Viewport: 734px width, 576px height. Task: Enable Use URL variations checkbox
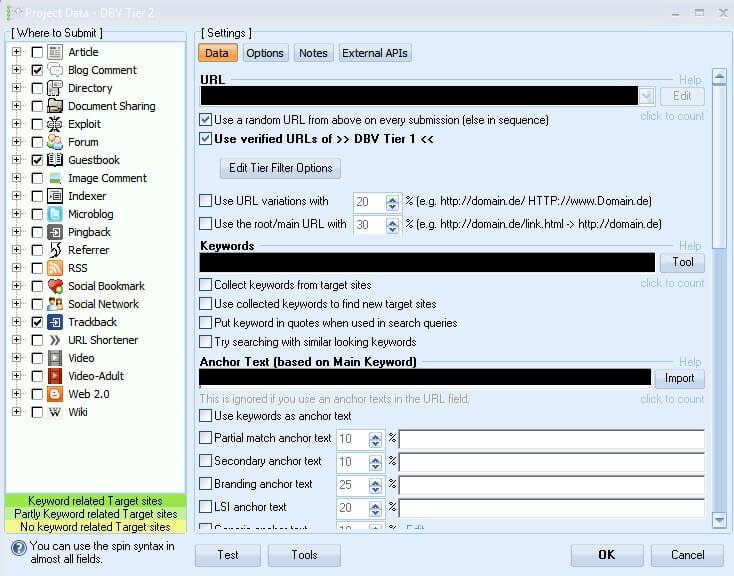point(206,201)
